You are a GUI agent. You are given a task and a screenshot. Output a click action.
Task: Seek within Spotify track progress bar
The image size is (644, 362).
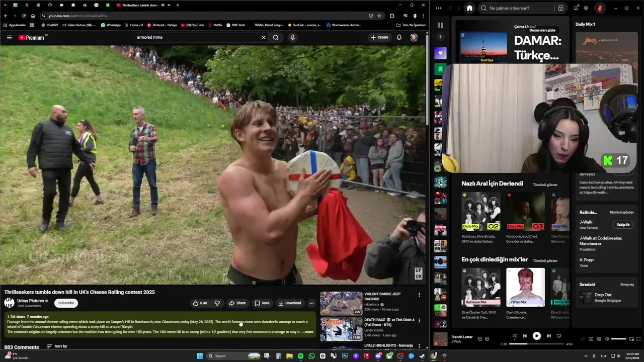click(x=537, y=344)
